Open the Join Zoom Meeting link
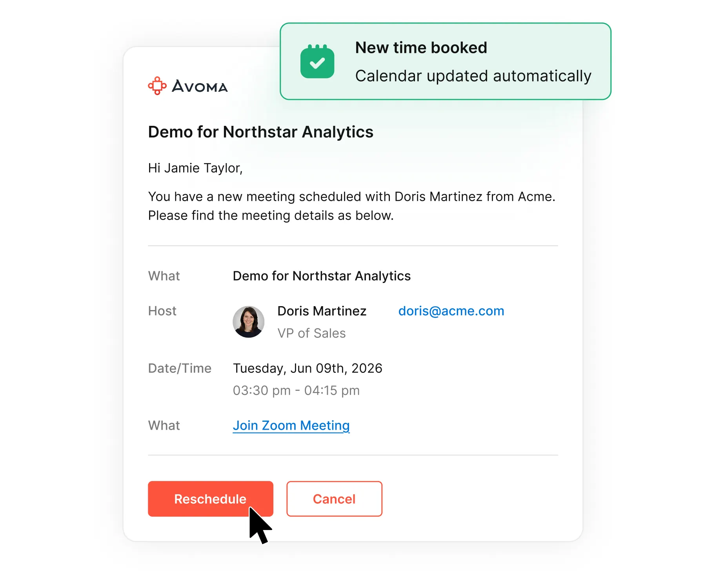This screenshot has height=588, width=706. (x=291, y=426)
